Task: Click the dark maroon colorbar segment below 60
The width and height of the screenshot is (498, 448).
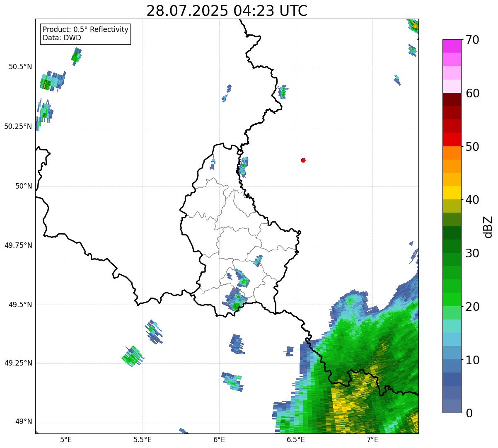Action: (x=452, y=99)
